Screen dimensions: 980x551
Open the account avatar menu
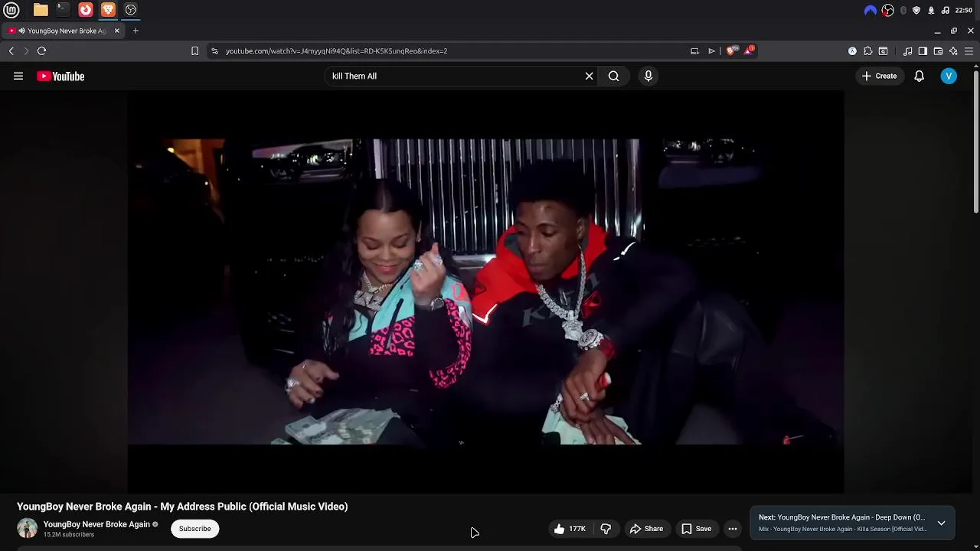(x=949, y=76)
